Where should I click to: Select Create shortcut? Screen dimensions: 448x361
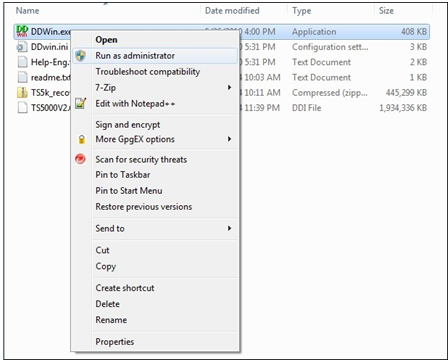(155, 288)
